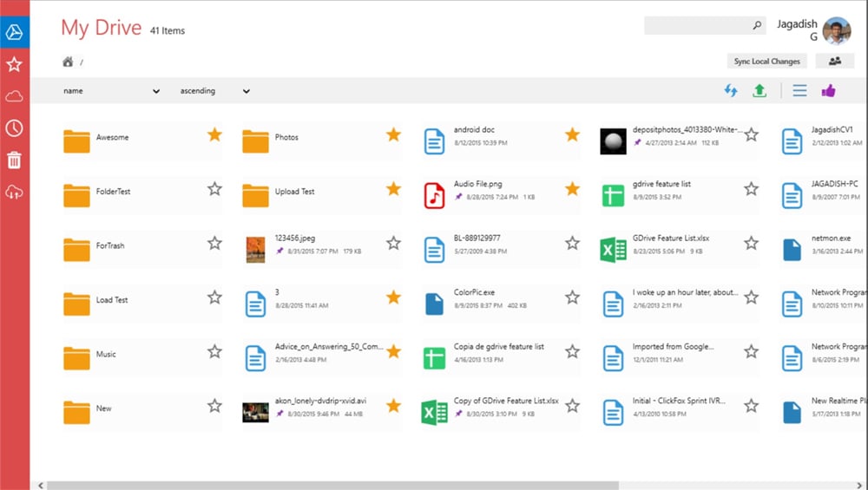This screenshot has height=490, width=868.
Task: Toggle star on Audio File.png
Action: tap(572, 189)
